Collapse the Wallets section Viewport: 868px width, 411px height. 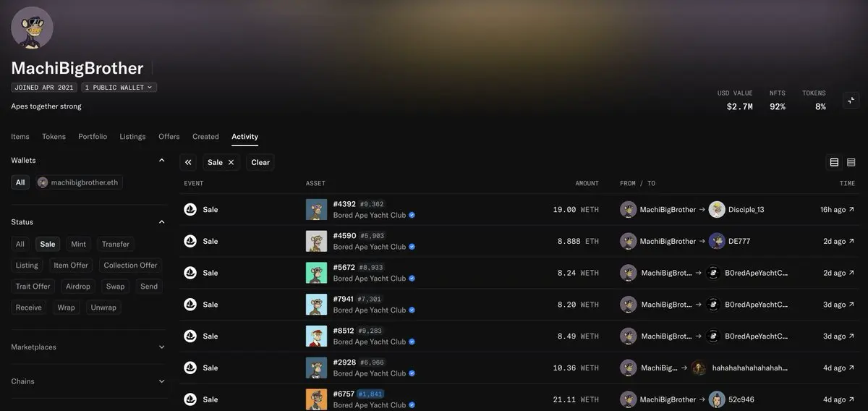[161, 161]
